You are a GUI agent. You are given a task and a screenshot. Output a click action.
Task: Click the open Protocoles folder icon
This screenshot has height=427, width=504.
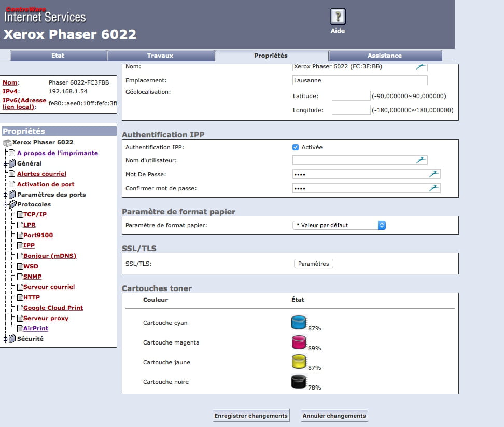(12, 204)
